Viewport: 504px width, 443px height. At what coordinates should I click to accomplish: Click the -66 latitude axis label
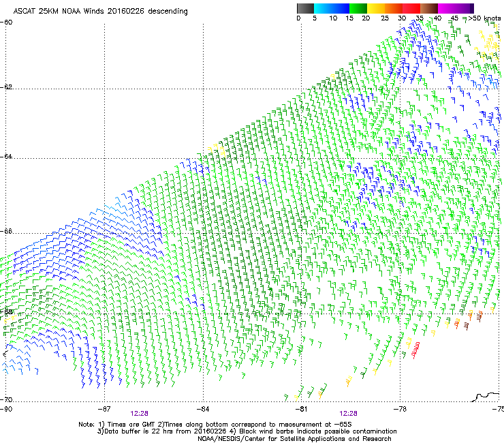coord(6,232)
